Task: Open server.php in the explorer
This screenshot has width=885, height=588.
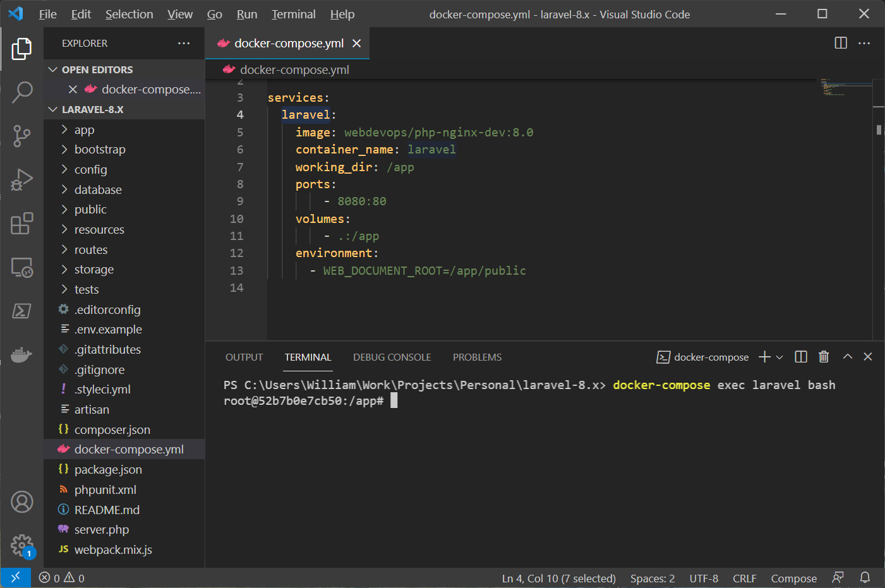Action: 124,529
